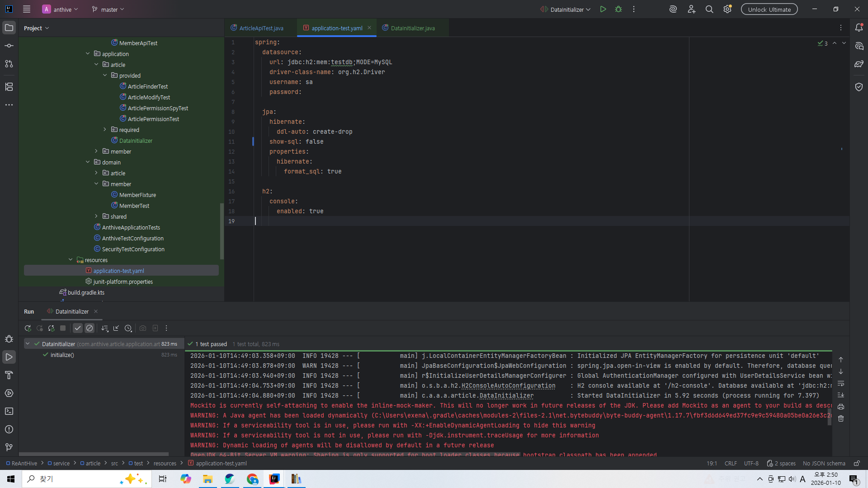Screen dimensions: 868x488
Task: Click the Unlock Ultimate button
Action: [x=769, y=9]
